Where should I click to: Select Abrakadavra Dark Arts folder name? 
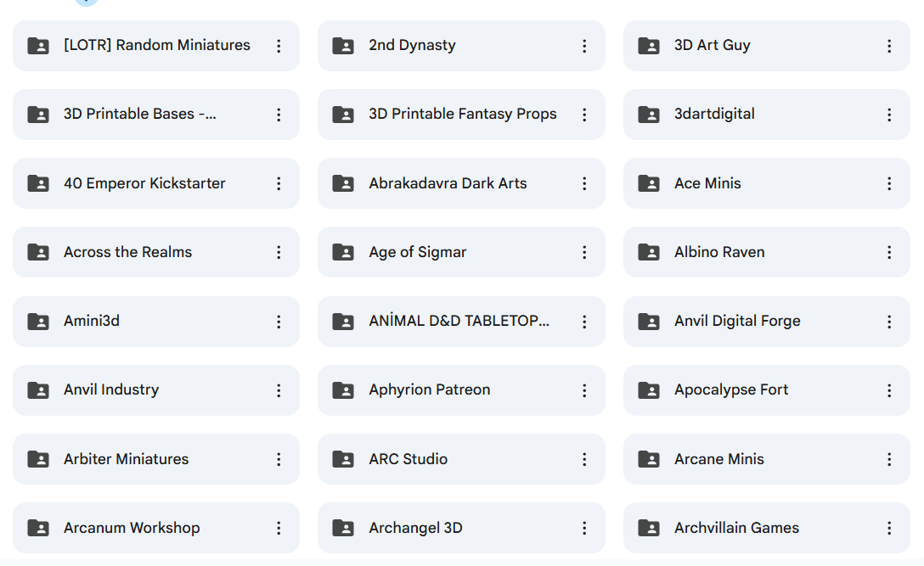tap(448, 183)
